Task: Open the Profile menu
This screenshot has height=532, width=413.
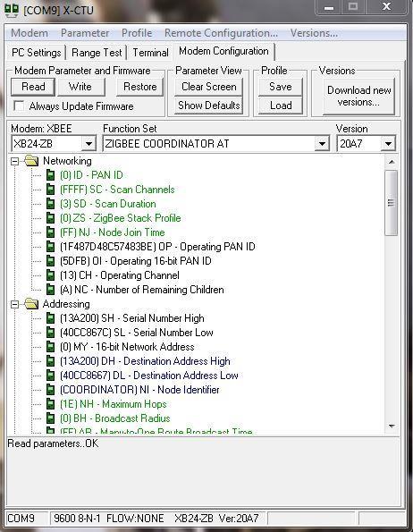Action: (137, 33)
